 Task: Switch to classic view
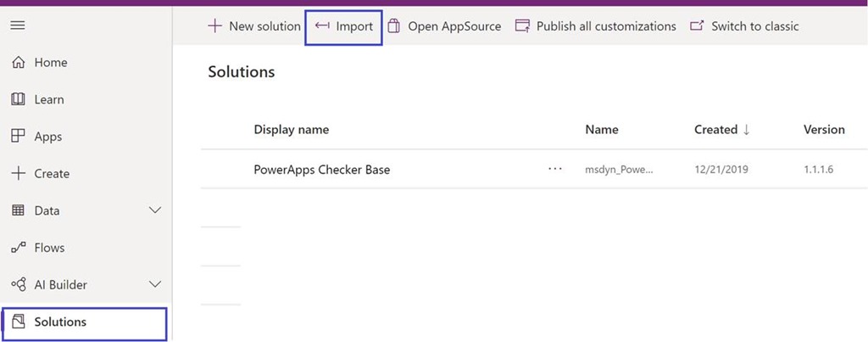coord(744,26)
